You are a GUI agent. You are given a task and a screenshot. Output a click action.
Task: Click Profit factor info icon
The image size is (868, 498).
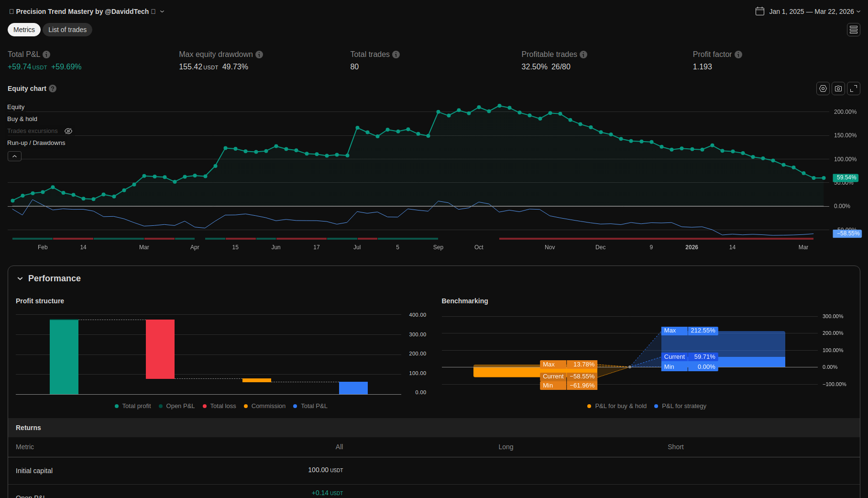pos(738,55)
